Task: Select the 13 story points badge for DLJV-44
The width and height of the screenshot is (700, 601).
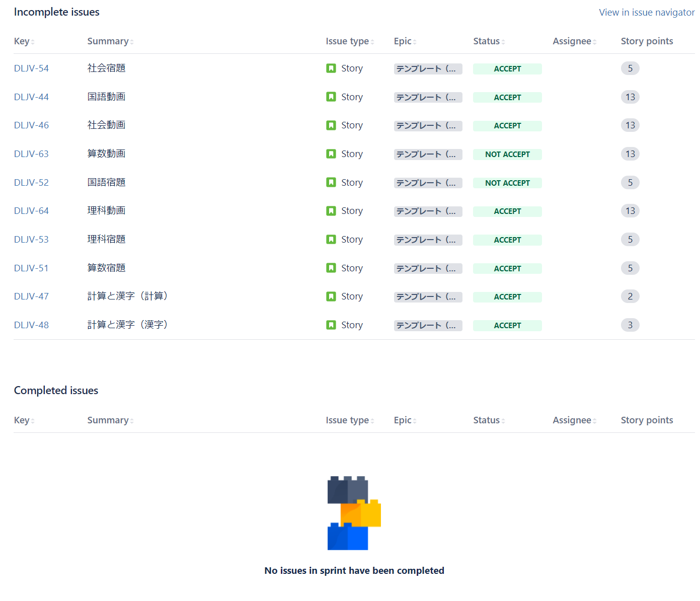Action: point(630,97)
